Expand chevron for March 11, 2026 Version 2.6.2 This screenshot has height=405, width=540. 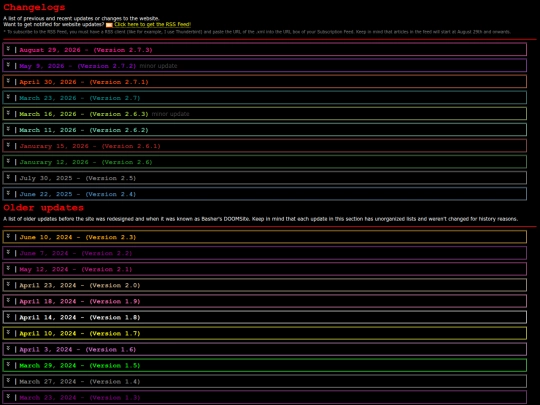click(x=8, y=129)
